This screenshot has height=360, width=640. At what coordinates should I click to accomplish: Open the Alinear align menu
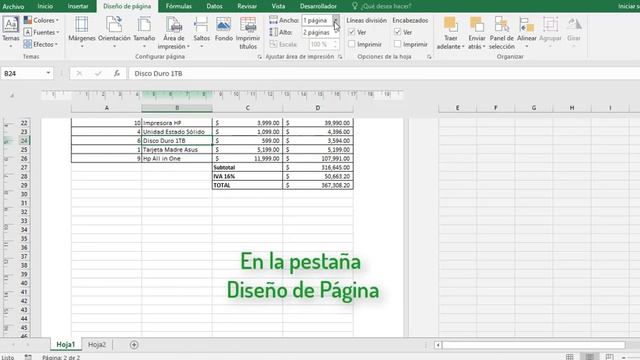[527, 32]
